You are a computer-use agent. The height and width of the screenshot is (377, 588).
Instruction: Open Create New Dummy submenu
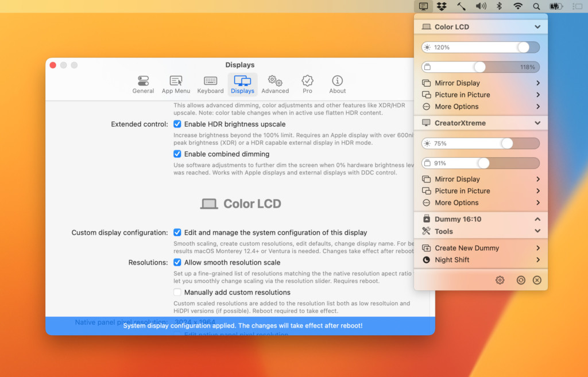coord(481,248)
